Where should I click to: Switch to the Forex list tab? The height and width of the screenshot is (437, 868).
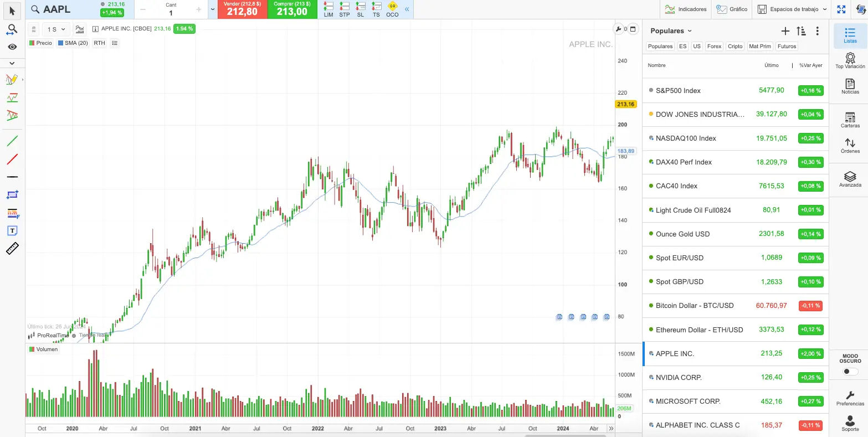tap(714, 47)
